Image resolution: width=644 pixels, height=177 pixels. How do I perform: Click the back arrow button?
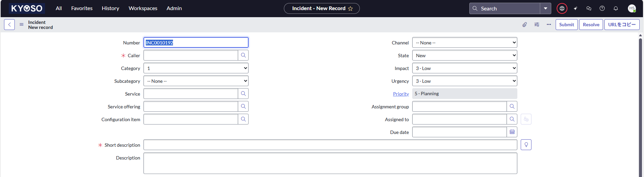tap(9, 25)
